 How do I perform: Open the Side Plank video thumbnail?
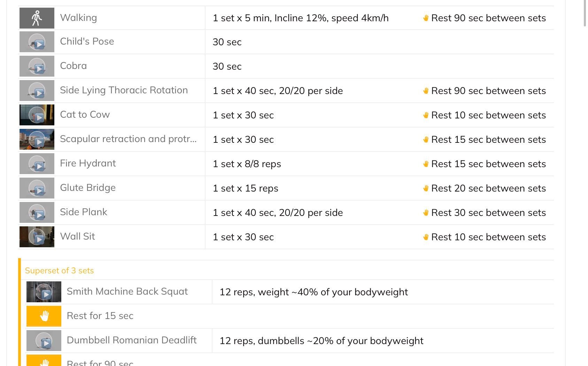pyautogui.click(x=37, y=213)
